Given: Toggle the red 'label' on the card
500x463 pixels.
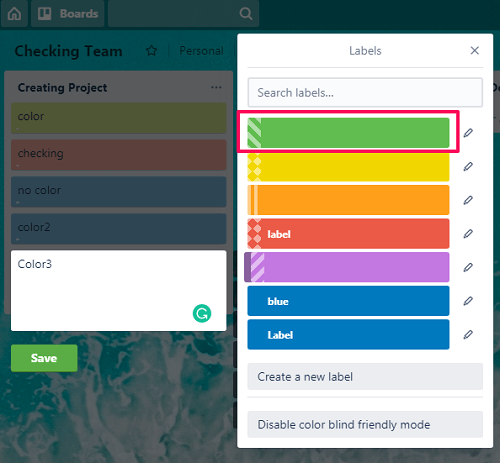Looking at the screenshot, I should [348, 234].
